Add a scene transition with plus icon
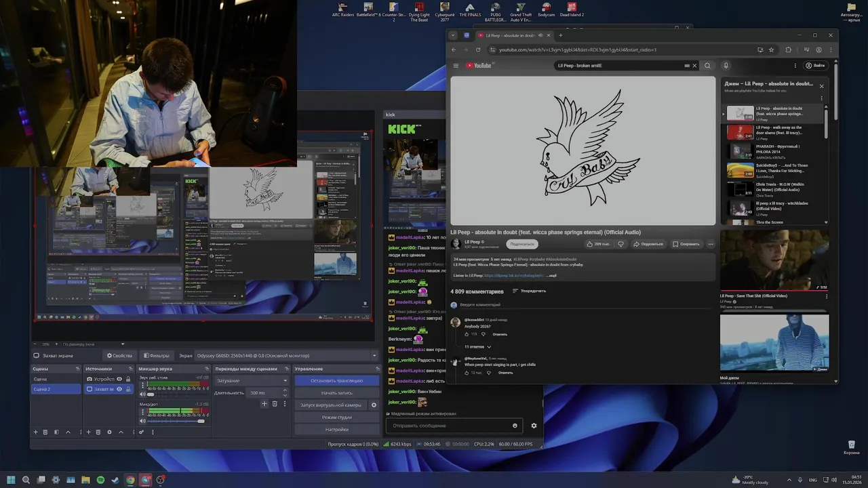Viewport: 868px width, 488px height. click(264, 403)
